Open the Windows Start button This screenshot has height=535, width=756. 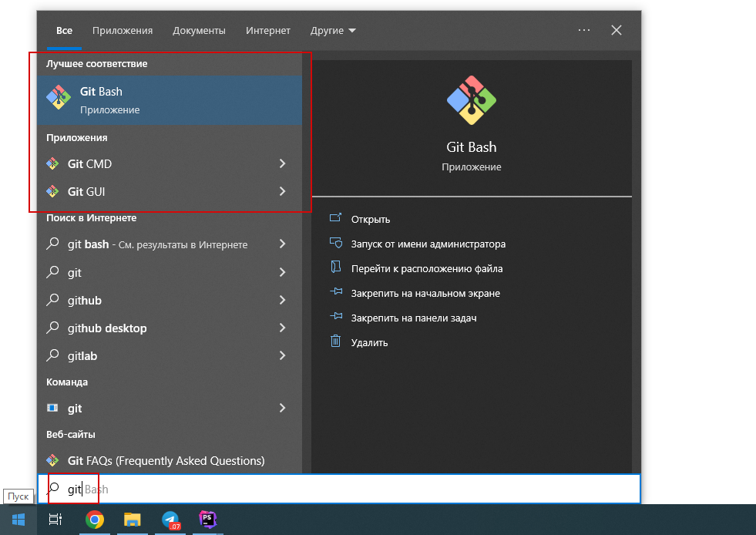point(18,520)
